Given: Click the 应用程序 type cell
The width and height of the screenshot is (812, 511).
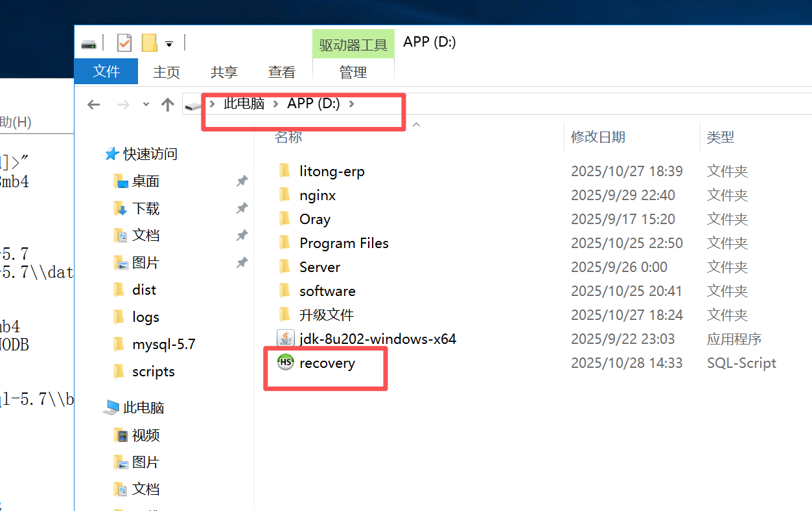Looking at the screenshot, I should pos(734,339).
